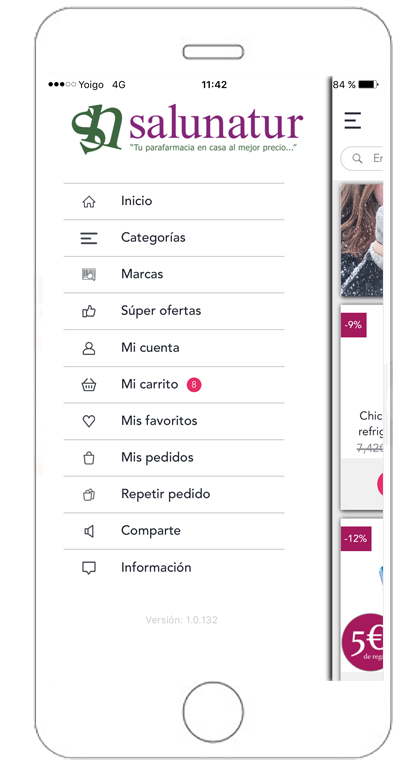The image size is (414, 767).
Task: Toggle the hamburger menu icon at top right
Action: coord(352,120)
